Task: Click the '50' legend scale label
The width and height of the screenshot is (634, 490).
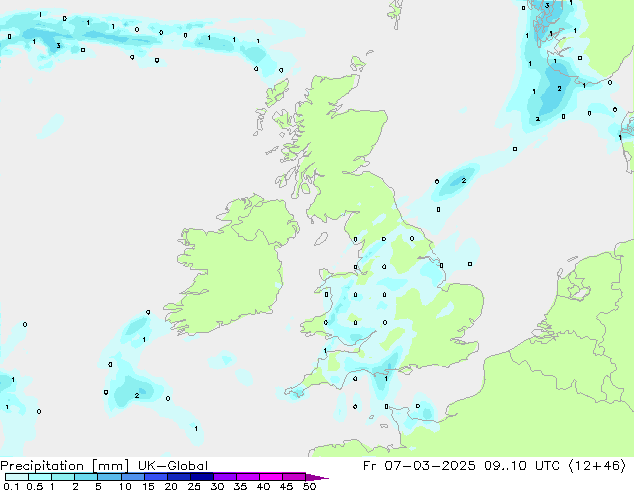Action: pos(310,486)
